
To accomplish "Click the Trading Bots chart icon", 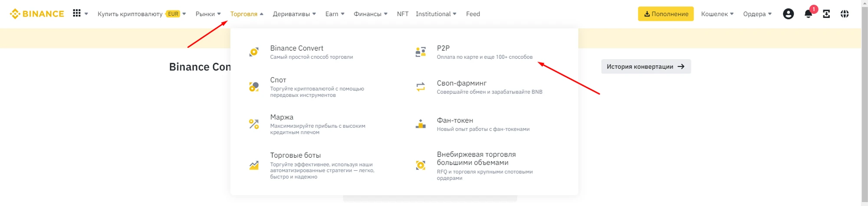I will (254, 165).
